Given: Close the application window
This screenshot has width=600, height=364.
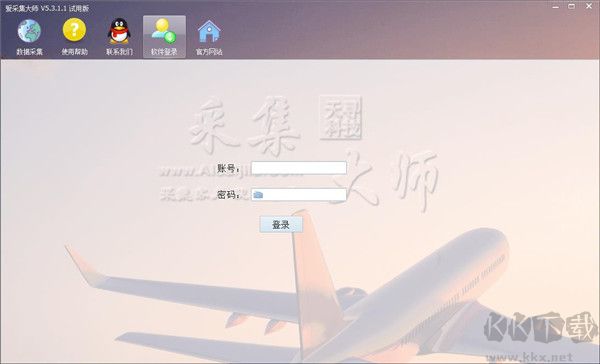Looking at the screenshot, I should tap(589, 7).
